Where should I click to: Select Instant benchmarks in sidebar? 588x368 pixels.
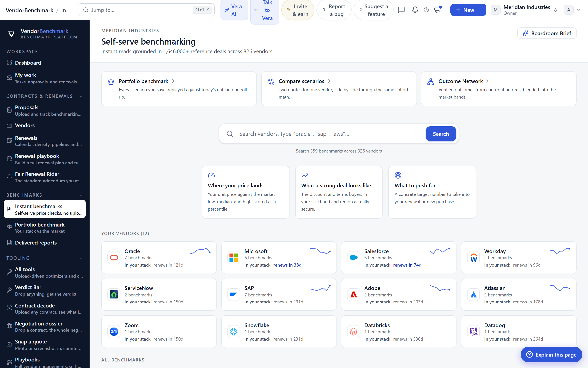click(45, 209)
